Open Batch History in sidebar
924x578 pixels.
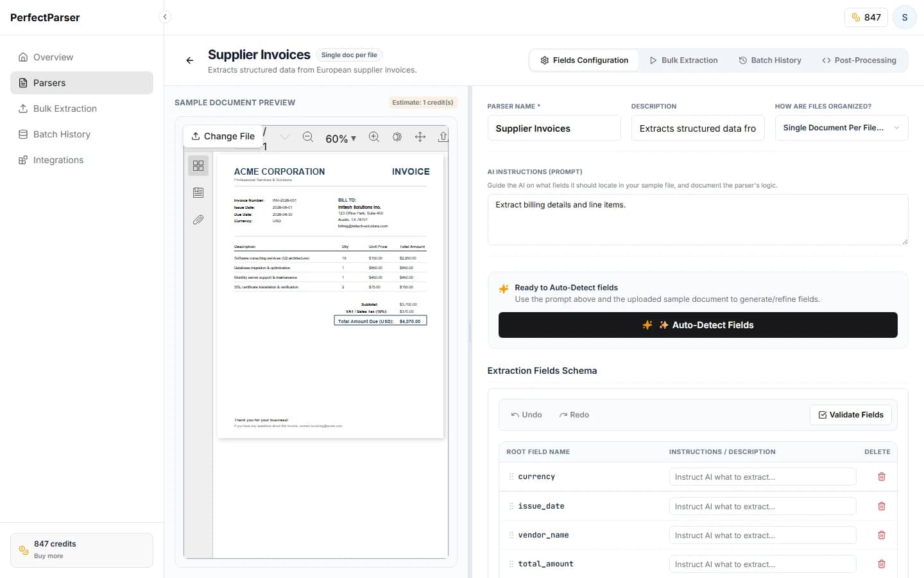(81, 134)
